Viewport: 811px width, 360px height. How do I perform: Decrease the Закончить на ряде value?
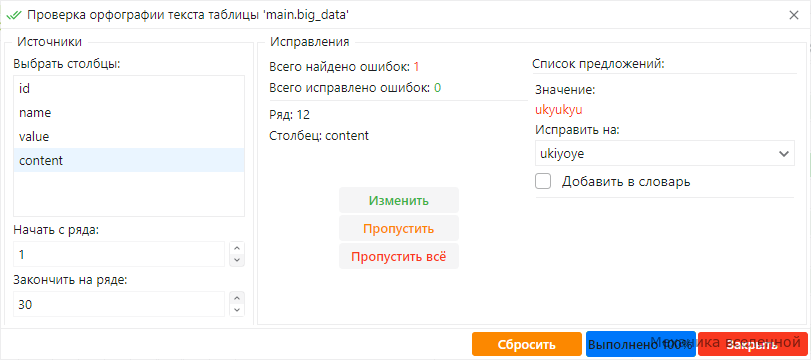[237, 310]
